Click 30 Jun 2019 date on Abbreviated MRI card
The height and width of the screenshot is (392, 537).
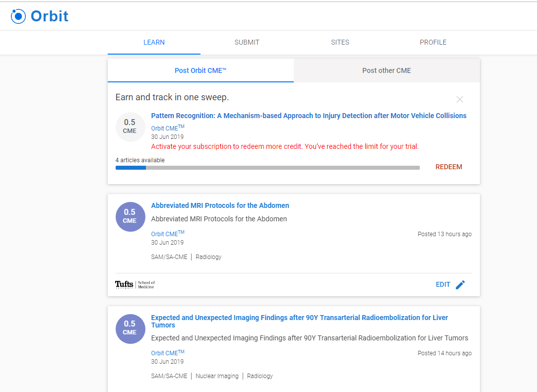click(x=167, y=242)
